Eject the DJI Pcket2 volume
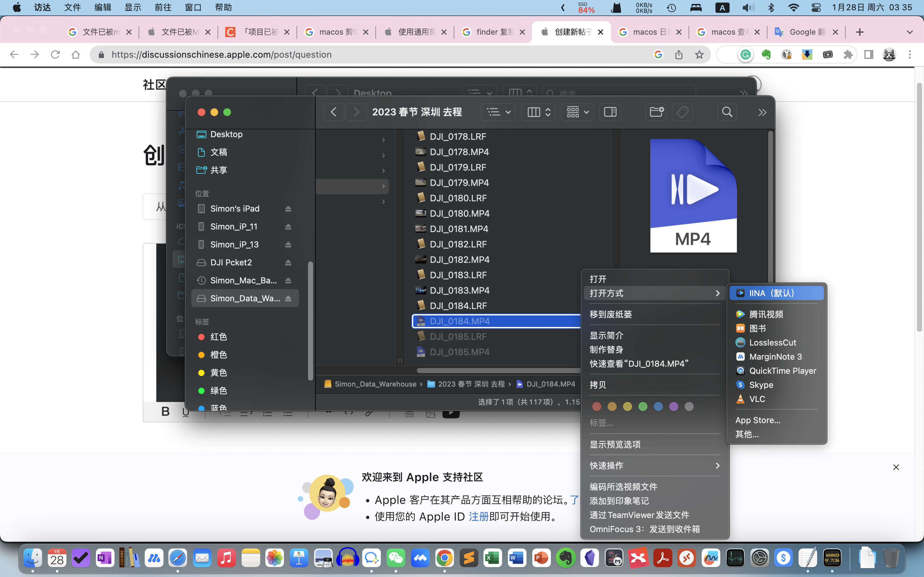This screenshot has width=924, height=577. click(x=288, y=263)
